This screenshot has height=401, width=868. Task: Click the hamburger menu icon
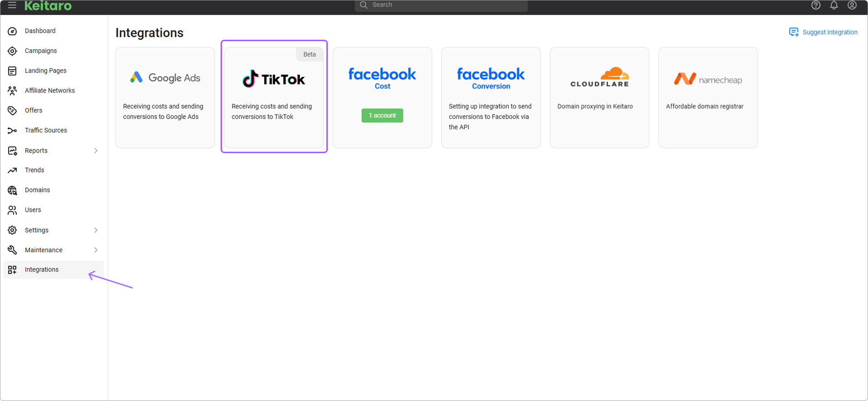click(12, 5)
